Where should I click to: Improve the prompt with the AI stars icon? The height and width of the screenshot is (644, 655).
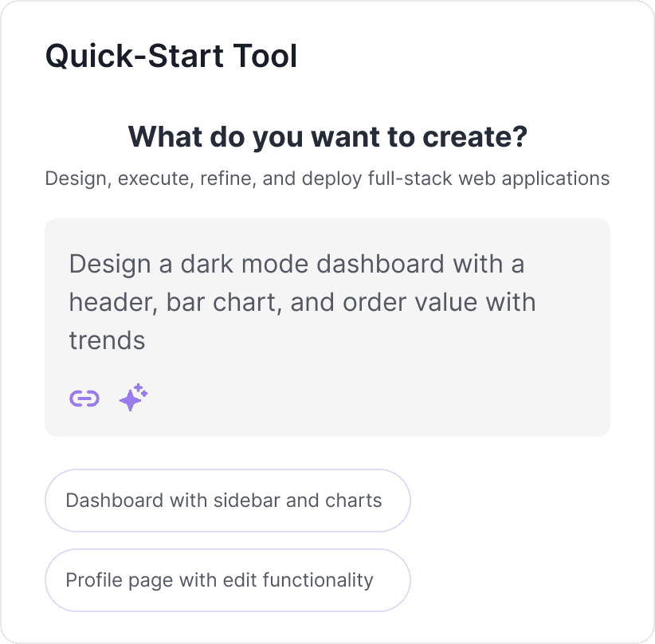133,398
